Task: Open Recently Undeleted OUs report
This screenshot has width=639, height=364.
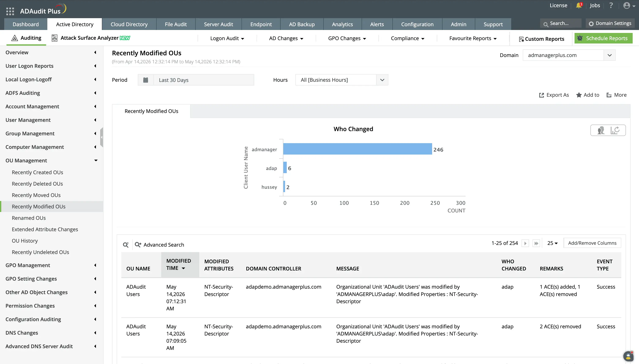Action: [40, 252]
